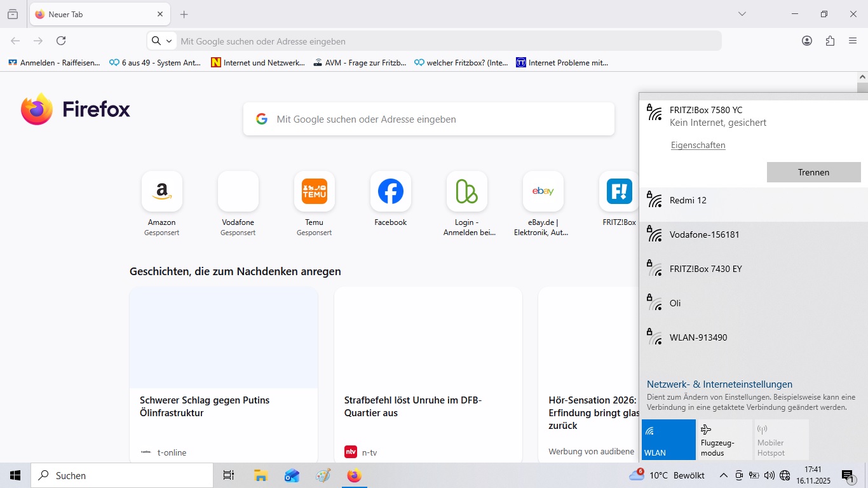Image resolution: width=868 pixels, height=488 pixels.
Task: Open Outlook from the taskbar
Action: [x=292, y=475]
